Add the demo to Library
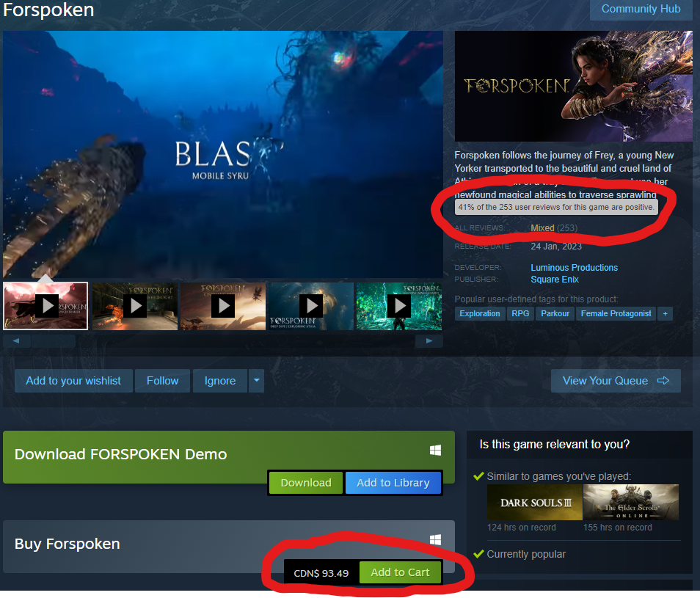The height and width of the screenshot is (598, 700). click(x=393, y=483)
